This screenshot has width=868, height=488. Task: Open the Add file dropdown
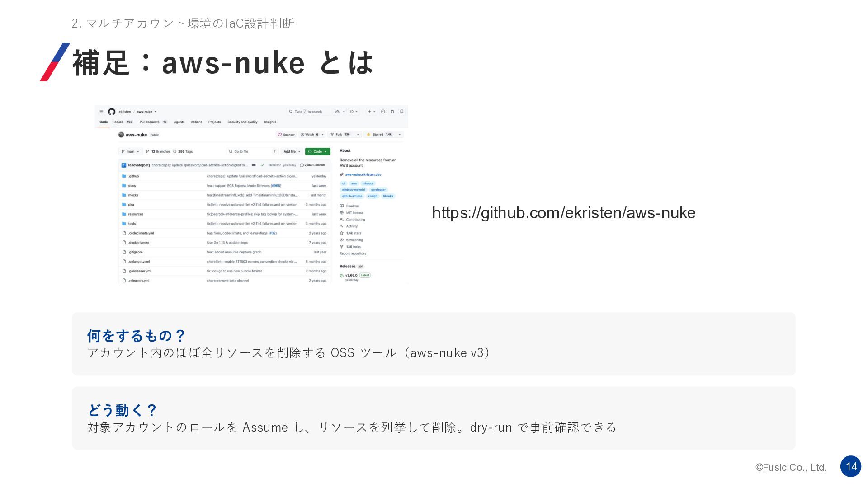pos(292,152)
